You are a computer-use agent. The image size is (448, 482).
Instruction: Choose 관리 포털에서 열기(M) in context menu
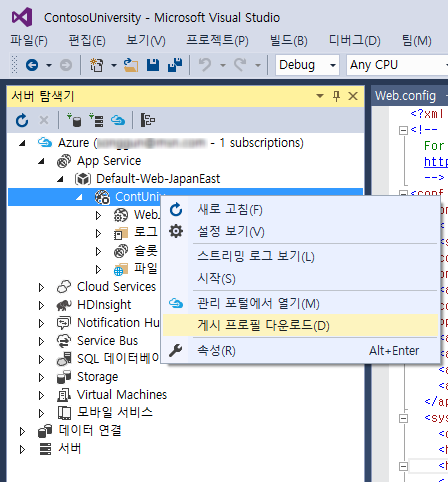coord(300,304)
